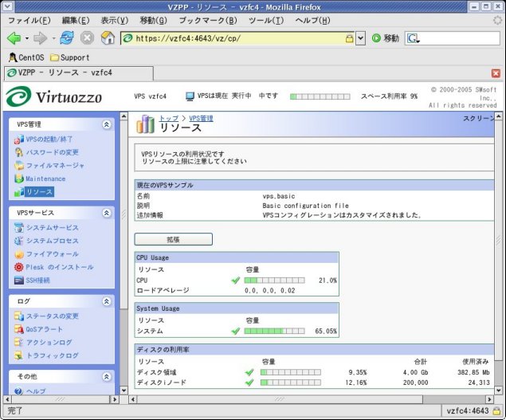
Task: Follow the VPS管理 breadcrumb link
Action: 201,118
